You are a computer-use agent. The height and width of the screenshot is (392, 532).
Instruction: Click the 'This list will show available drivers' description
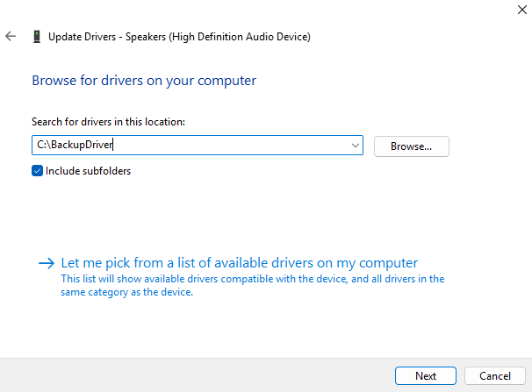tap(253, 285)
